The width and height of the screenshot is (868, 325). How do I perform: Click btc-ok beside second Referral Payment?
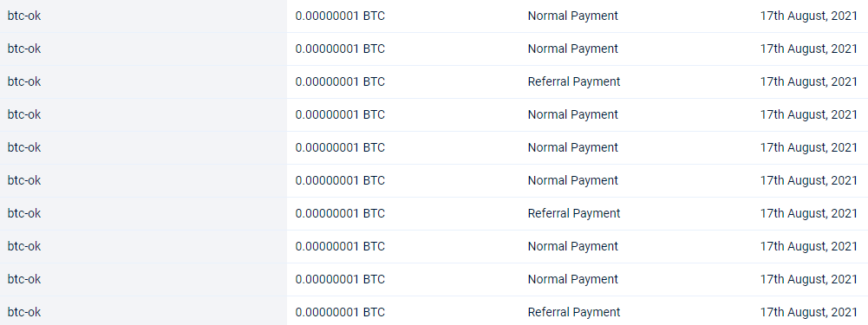24,213
